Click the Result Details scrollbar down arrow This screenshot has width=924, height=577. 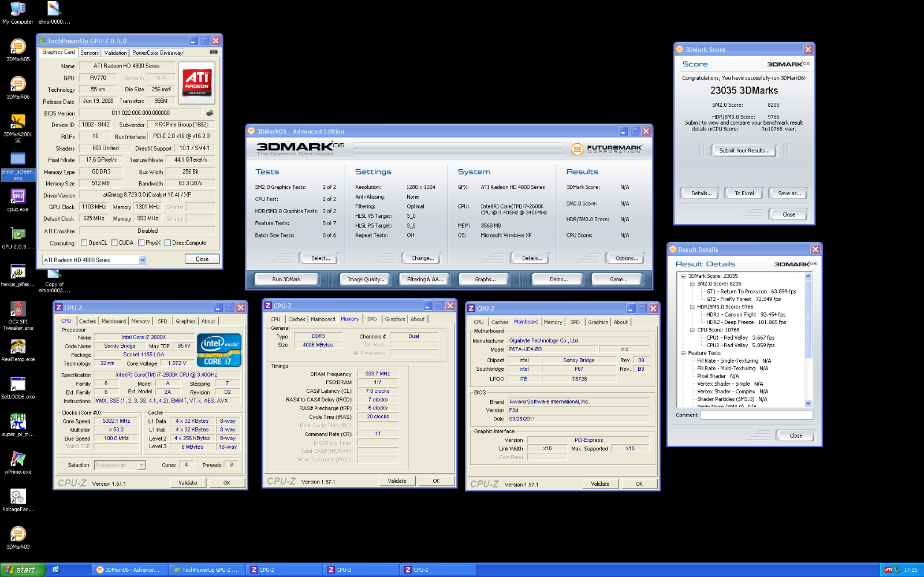point(808,404)
